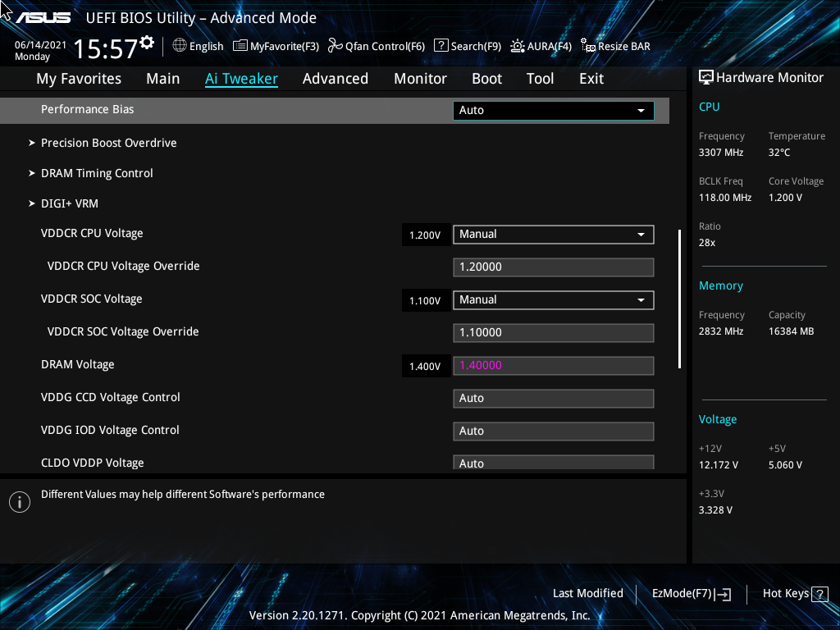Click the settings list vertical scrollbar
Screen dimensions: 840x630
pos(679,299)
